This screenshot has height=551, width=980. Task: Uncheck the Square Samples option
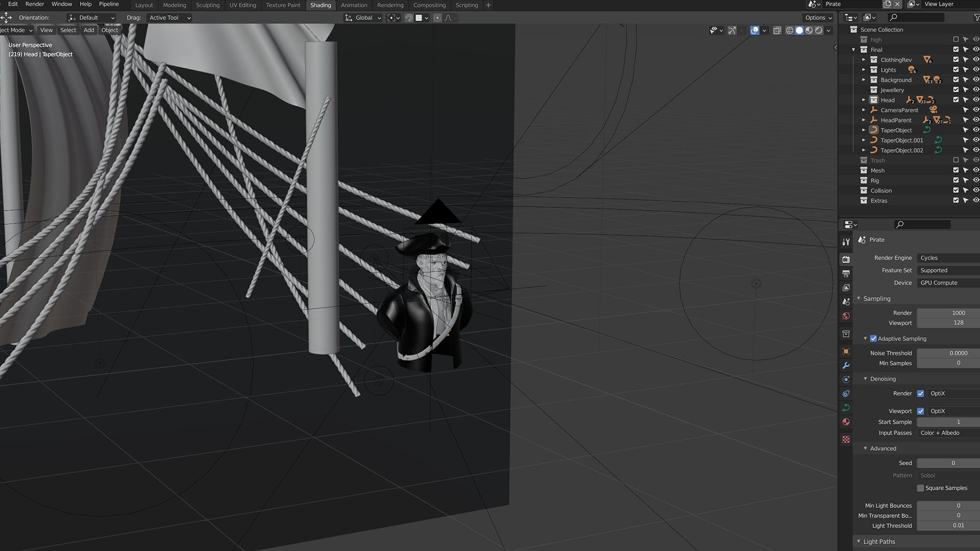coord(920,488)
